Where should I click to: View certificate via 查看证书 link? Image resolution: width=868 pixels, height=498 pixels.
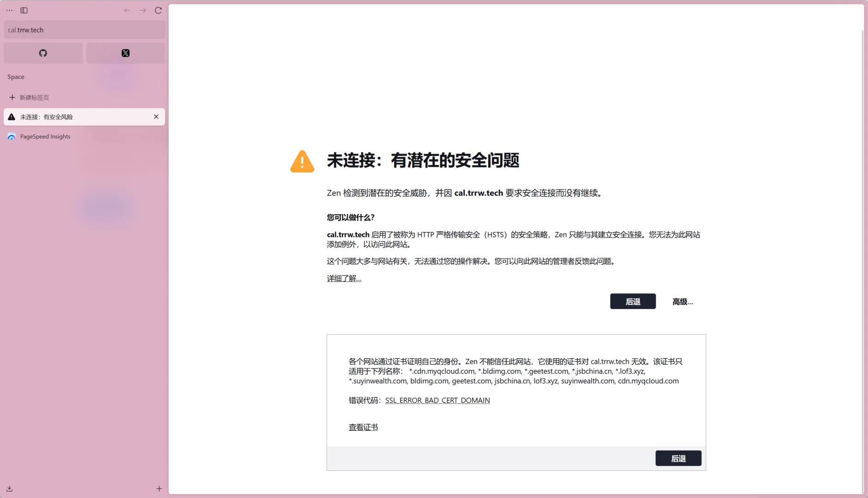363,427
